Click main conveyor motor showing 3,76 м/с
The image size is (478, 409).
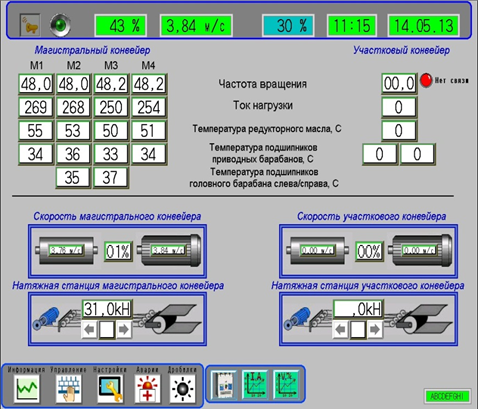pyautogui.click(x=67, y=250)
